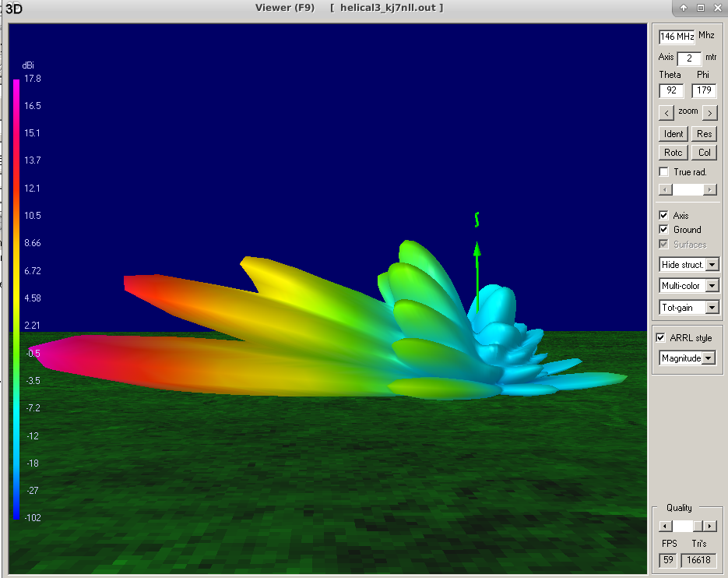The height and width of the screenshot is (578, 728).
Task: Toggle the Axis checkbox
Action: point(664,215)
